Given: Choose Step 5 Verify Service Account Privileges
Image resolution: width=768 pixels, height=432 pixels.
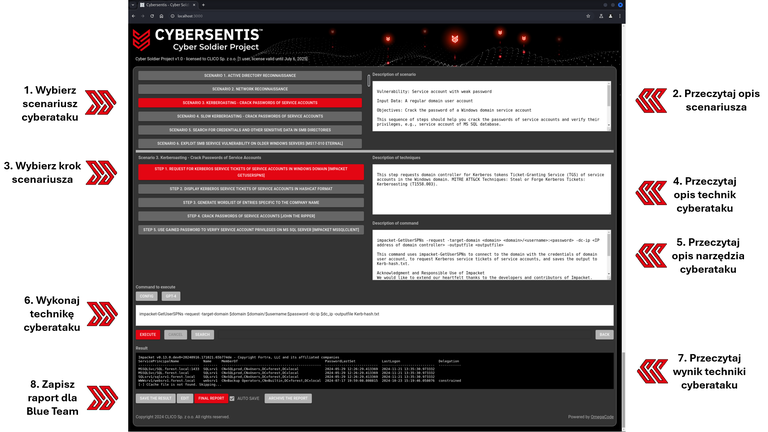Looking at the screenshot, I should (x=251, y=230).
